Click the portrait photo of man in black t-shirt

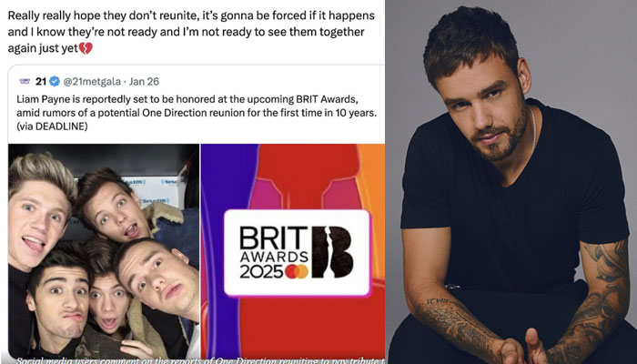(511, 182)
